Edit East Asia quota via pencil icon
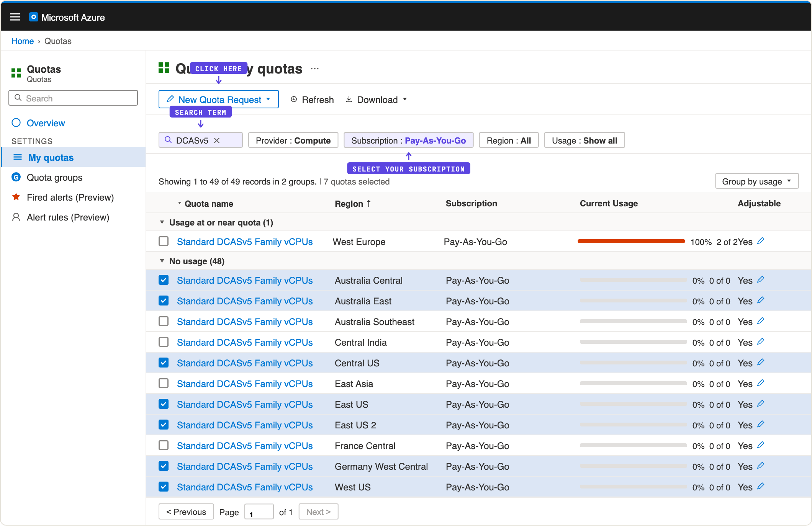The image size is (812, 526). click(x=761, y=383)
